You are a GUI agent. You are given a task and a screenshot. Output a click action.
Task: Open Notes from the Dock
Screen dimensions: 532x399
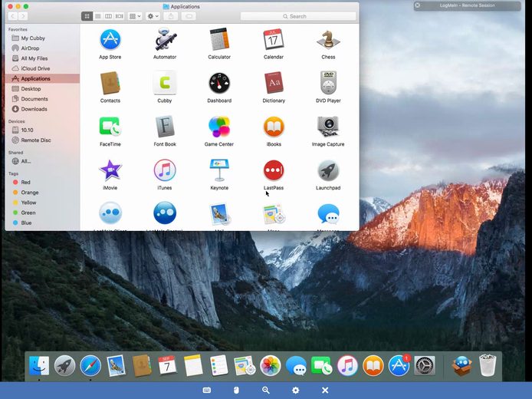tap(193, 366)
